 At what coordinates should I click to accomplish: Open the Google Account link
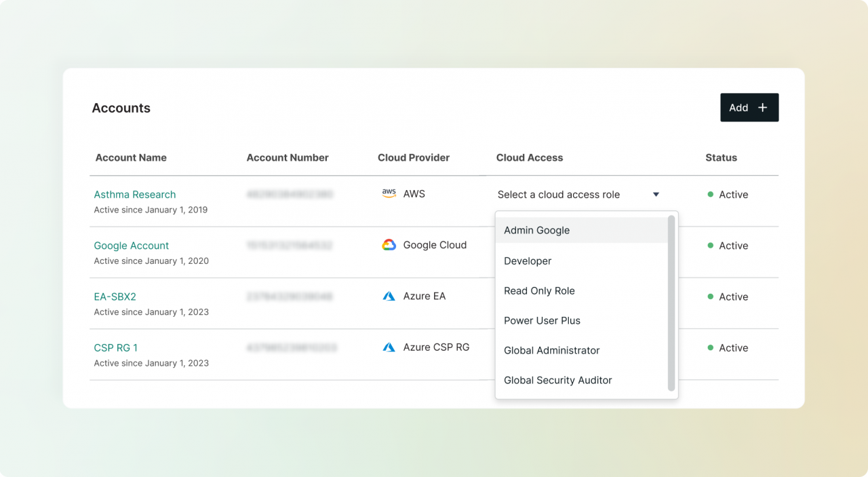(x=131, y=245)
